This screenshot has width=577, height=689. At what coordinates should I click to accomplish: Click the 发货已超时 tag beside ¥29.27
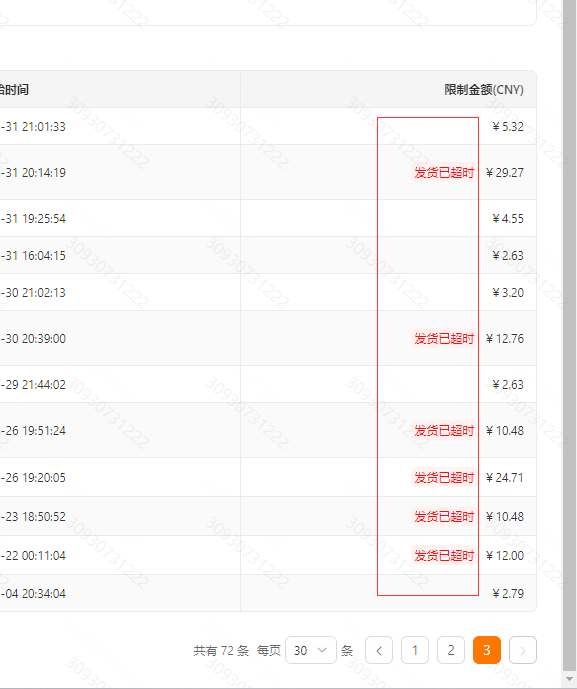444,172
